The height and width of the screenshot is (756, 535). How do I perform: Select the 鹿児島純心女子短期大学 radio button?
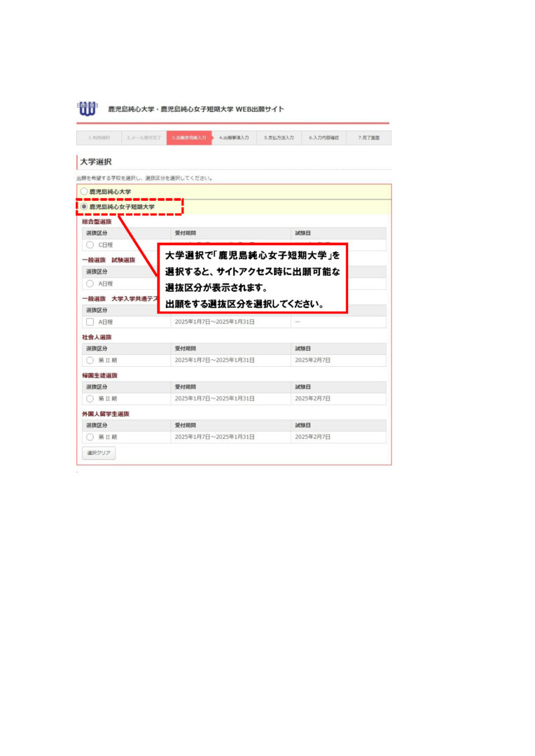coord(84,207)
